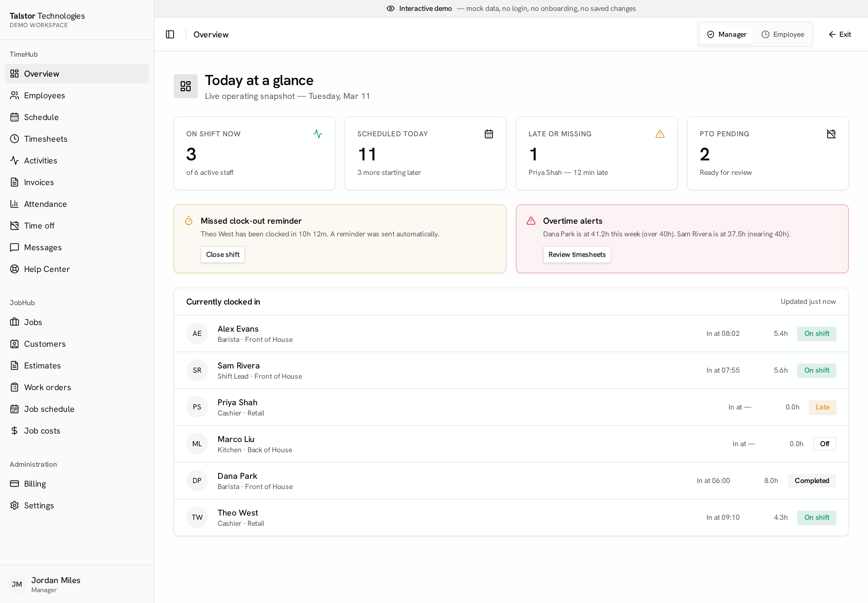Screen dimensions: 868x603
Task: Go to Timesheets
Action: point(77,139)
